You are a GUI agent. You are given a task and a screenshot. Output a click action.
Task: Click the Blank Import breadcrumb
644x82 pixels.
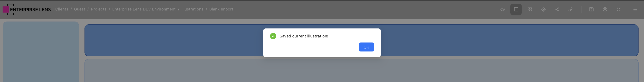(221, 9)
